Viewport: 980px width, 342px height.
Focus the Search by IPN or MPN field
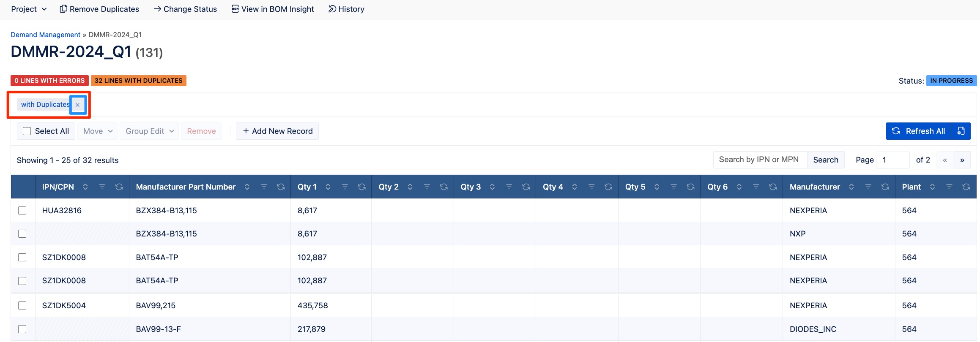pos(760,160)
